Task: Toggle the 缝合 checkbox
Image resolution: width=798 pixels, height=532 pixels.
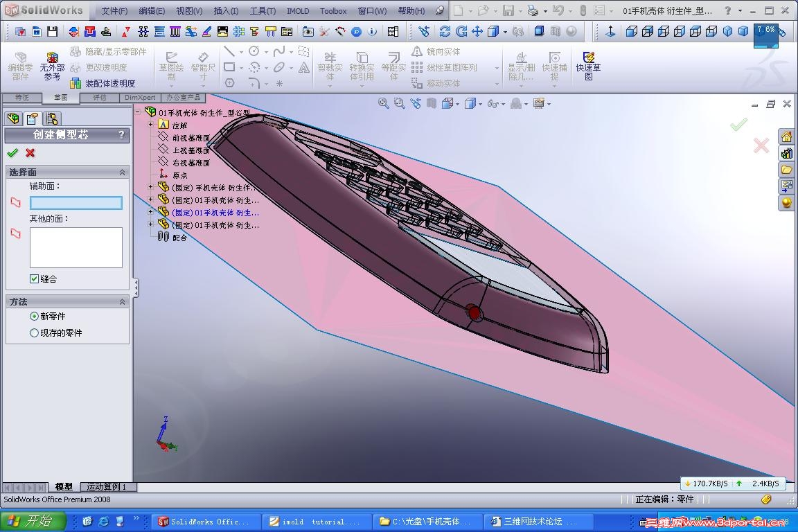Action: [x=34, y=278]
